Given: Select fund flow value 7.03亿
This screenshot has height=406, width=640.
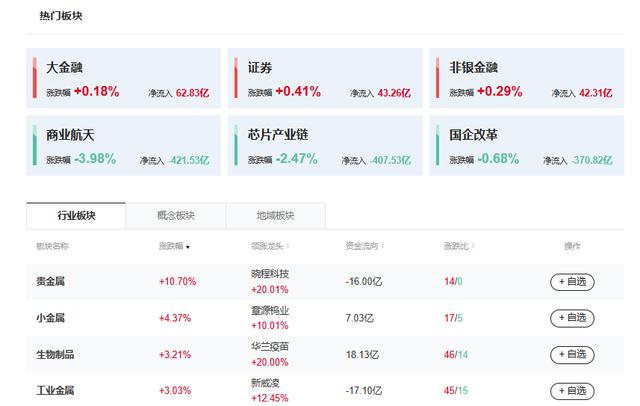Looking at the screenshot, I should (360, 318).
